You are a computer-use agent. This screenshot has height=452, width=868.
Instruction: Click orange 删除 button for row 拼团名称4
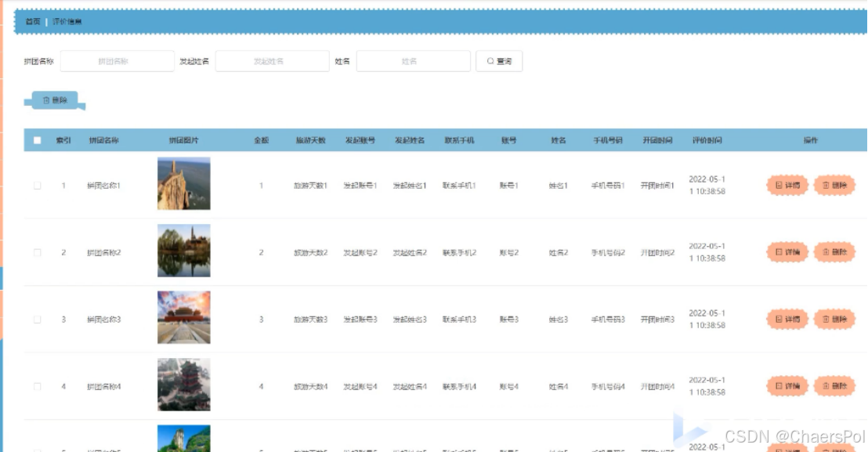tap(834, 386)
